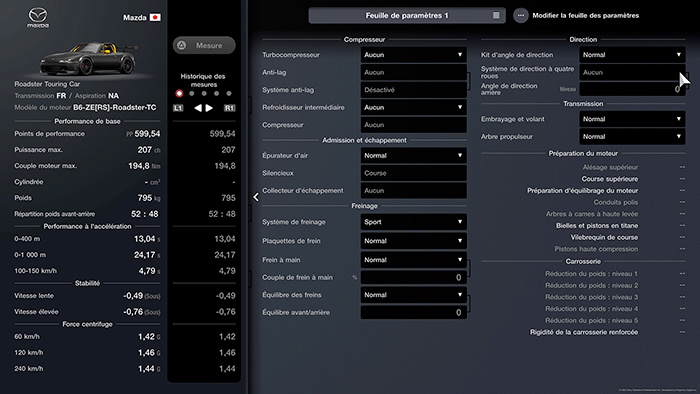Click the R1 shoulder button icon
Screen dimensions: 700x394
(229, 108)
